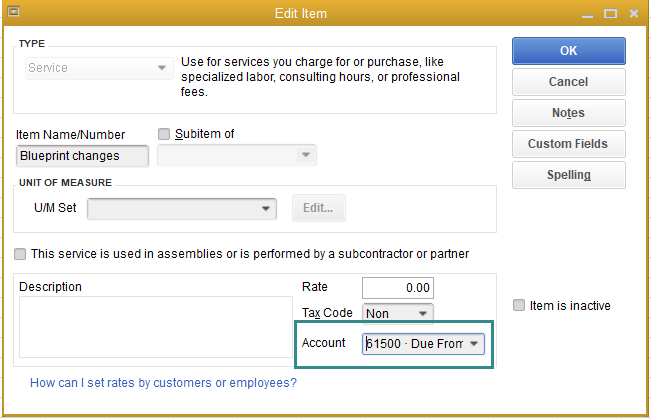Image resolution: width=651 pixels, height=419 pixels.
Task: Check the used in assemblies or subcontractor option
Action: (x=21, y=254)
